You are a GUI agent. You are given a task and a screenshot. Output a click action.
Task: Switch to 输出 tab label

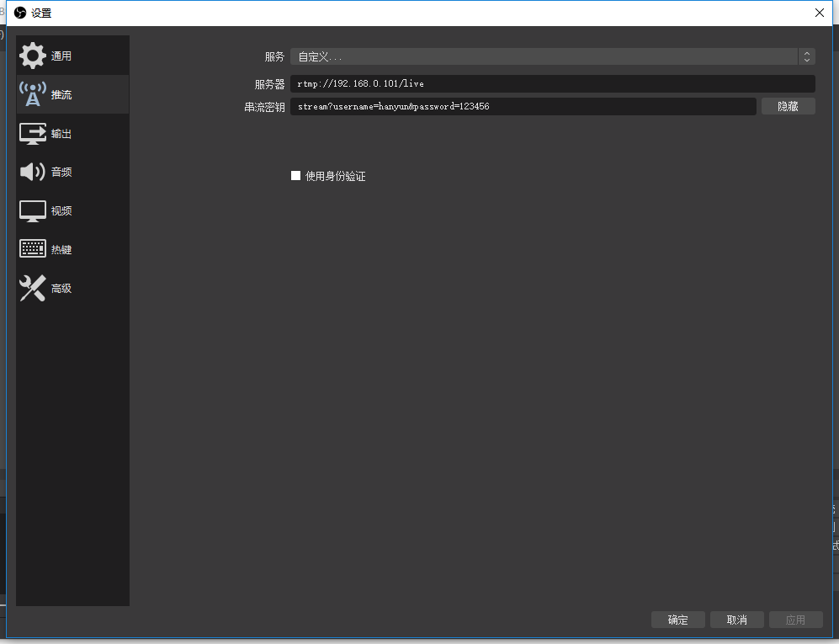[x=61, y=134]
